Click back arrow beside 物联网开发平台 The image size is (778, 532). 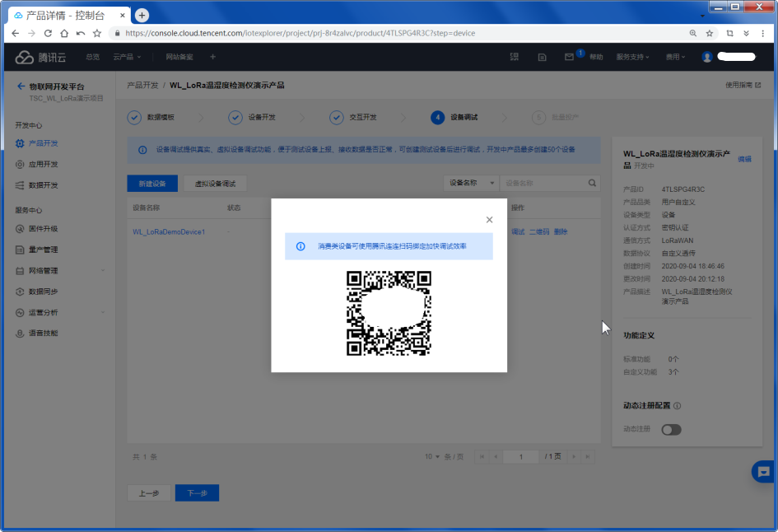[x=21, y=86]
